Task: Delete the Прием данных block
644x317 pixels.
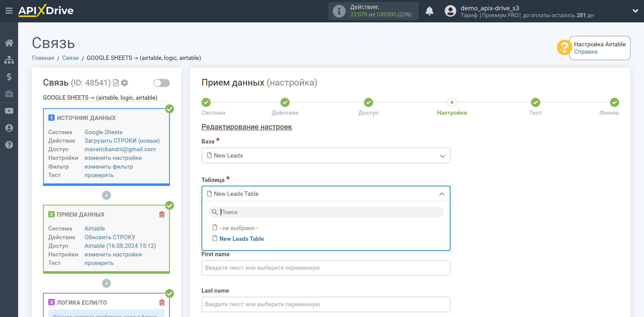Action: pyautogui.click(x=162, y=215)
